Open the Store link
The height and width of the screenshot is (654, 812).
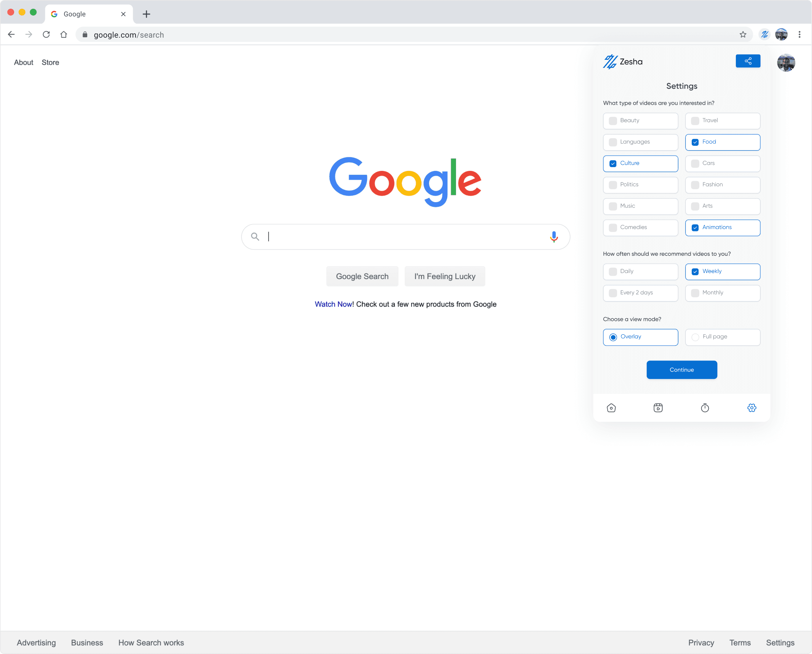pos(50,62)
